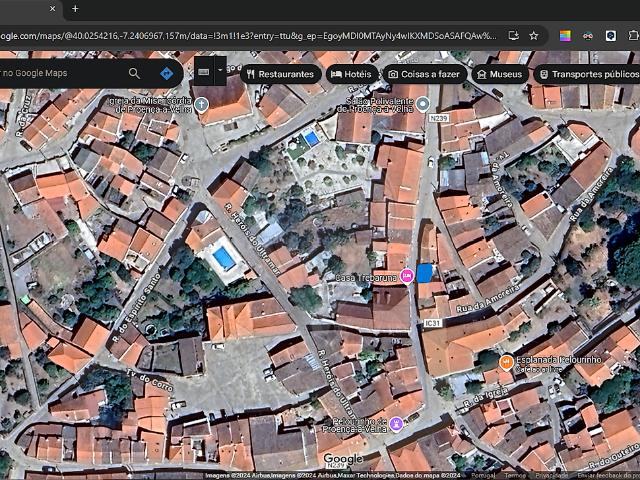Open the rainbow-colored browser extension
Viewport: 640px width, 480px height.
pos(565,36)
